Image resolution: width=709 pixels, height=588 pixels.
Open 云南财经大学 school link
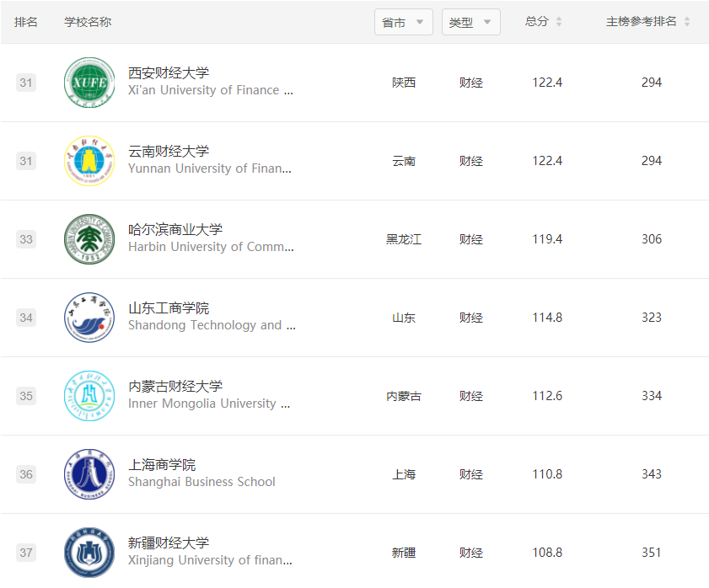(x=169, y=152)
